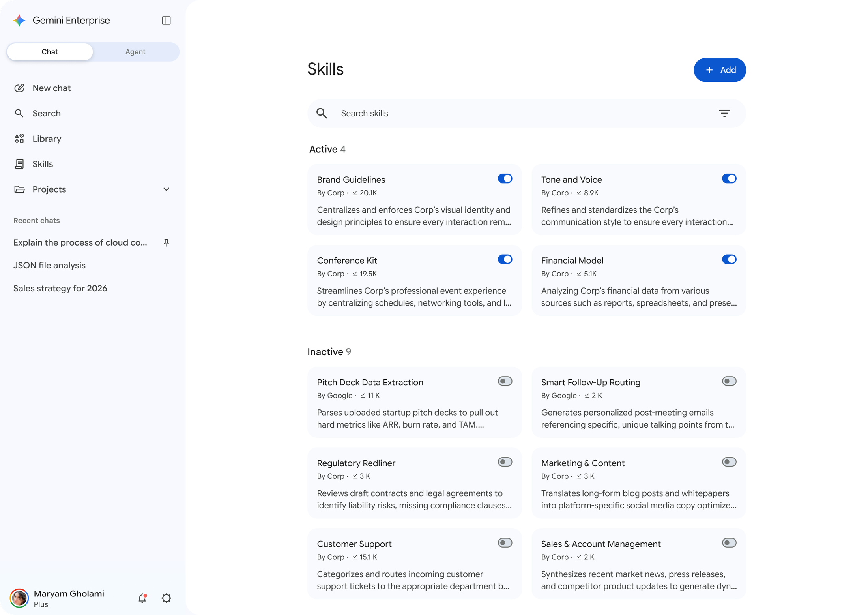Open Smart Follow-Up Routing title
Viewport: 868px width, 615px height.
pyautogui.click(x=591, y=382)
